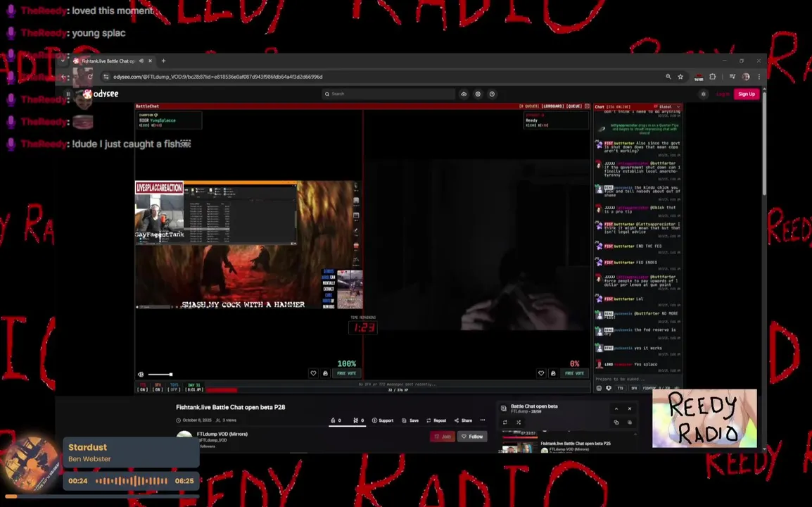This screenshot has width=812, height=507.
Task: Close the Battle Chat playlist panel
Action: (630, 408)
